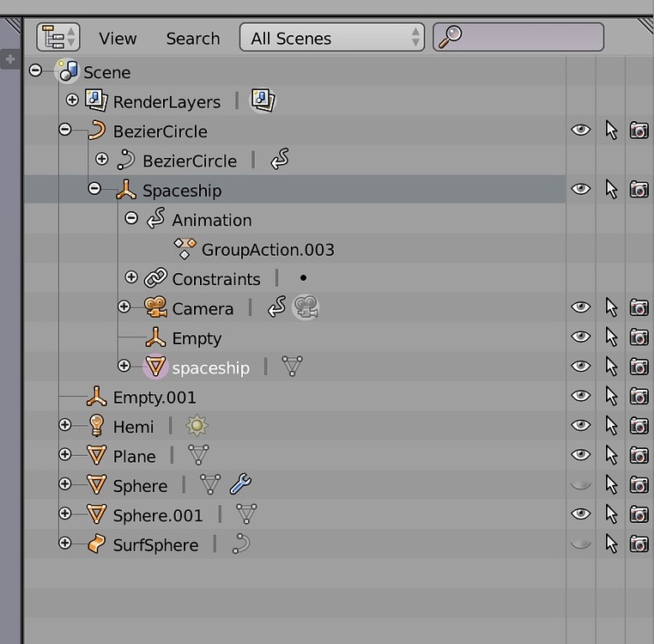
Task: Expand the SurfSphere node
Action: click(65, 543)
